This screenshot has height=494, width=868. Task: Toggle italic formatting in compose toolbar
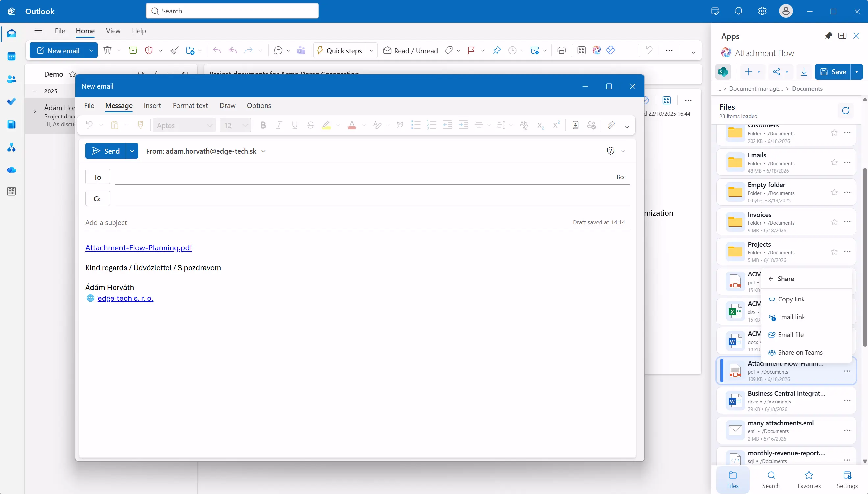click(x=279, y=125)
